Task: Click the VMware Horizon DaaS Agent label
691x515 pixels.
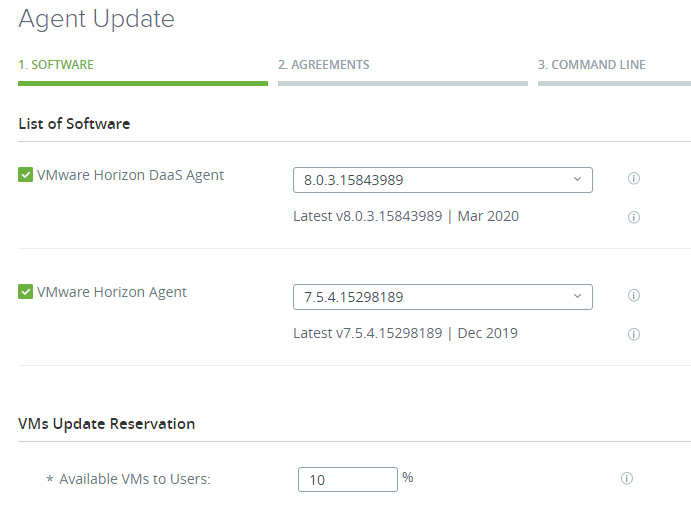Action: point(130,175)
